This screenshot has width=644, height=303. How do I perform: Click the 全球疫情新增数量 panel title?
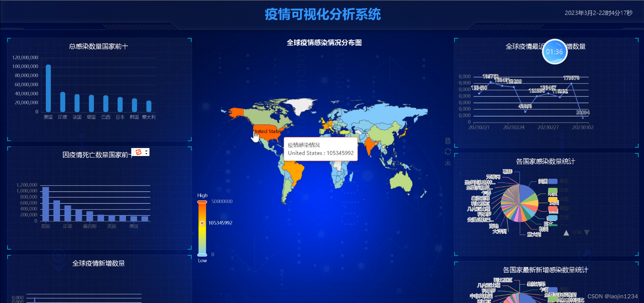(99, 263)
